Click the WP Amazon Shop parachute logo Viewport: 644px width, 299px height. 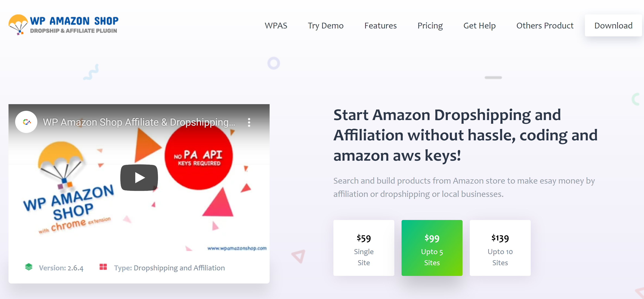click(18, 25)
